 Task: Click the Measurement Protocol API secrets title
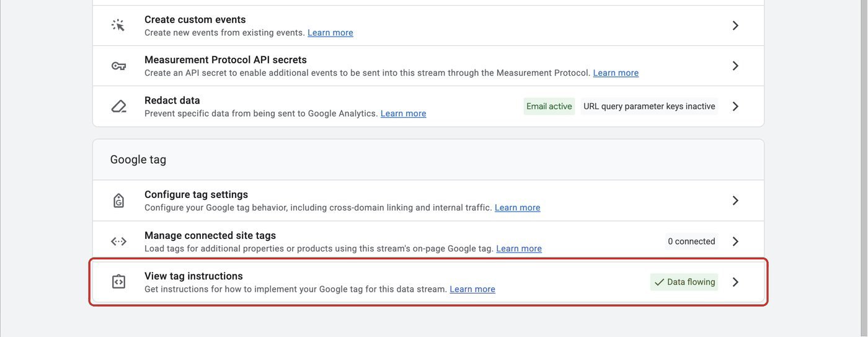226,60
